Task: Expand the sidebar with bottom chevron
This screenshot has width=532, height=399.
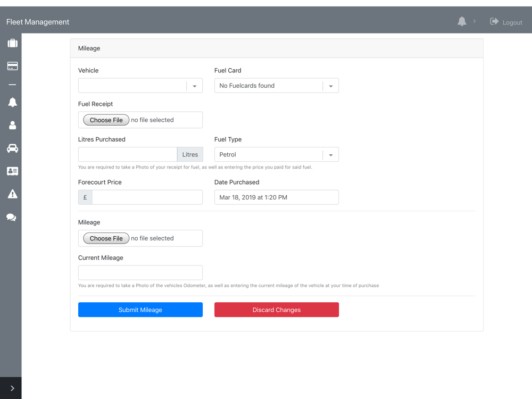Action: pyautogui.click(x=12, y=388)
